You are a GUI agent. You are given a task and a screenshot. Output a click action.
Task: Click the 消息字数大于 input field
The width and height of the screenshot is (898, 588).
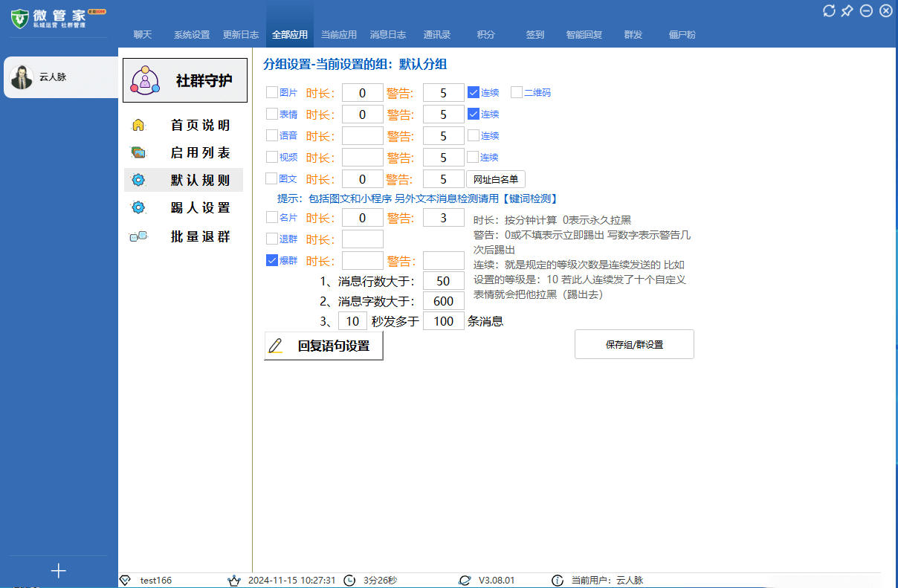tap(443, 300)
